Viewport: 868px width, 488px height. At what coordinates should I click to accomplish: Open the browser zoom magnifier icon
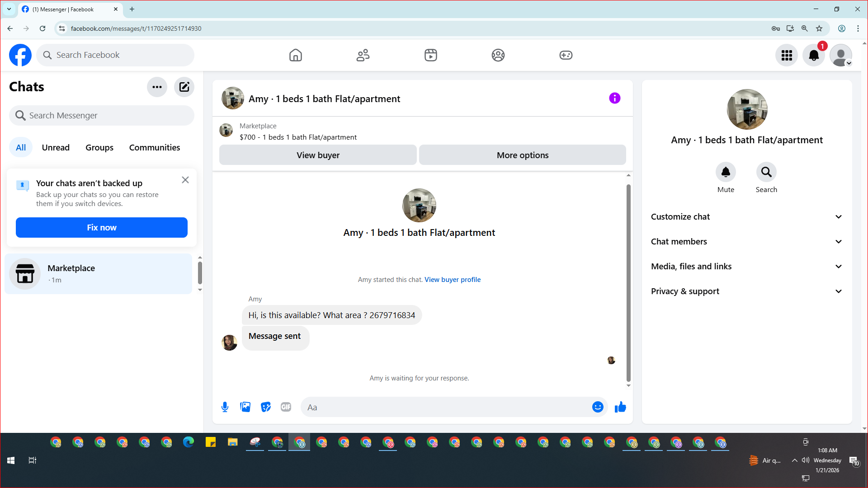(x=805, y=28)
